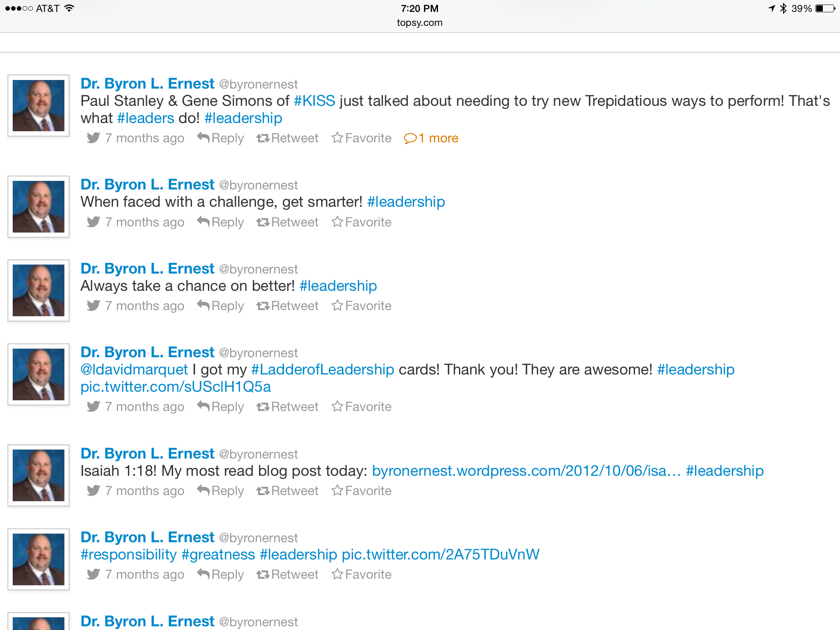Retweet the 'get smarter' challenge tweet
The width and height of the screenshot is (840, 630).
(288, 222)
